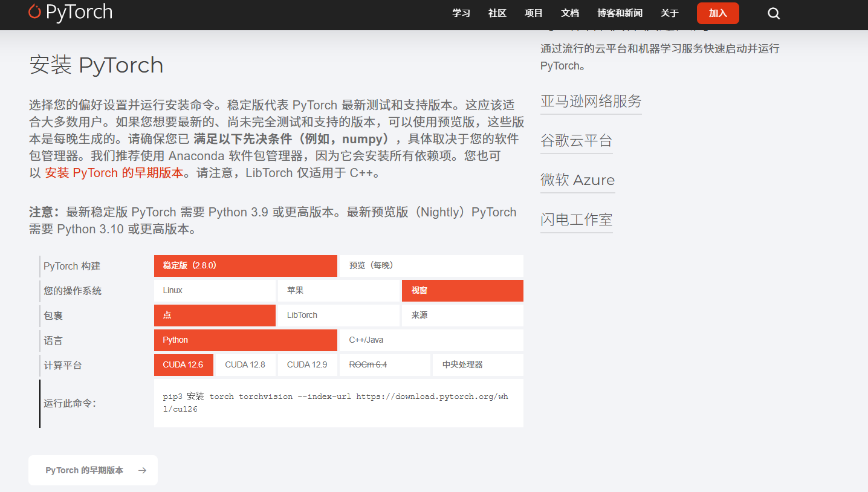Open the 关于 menu
This screenshot has width=868, height=492.
pos(670,13)
